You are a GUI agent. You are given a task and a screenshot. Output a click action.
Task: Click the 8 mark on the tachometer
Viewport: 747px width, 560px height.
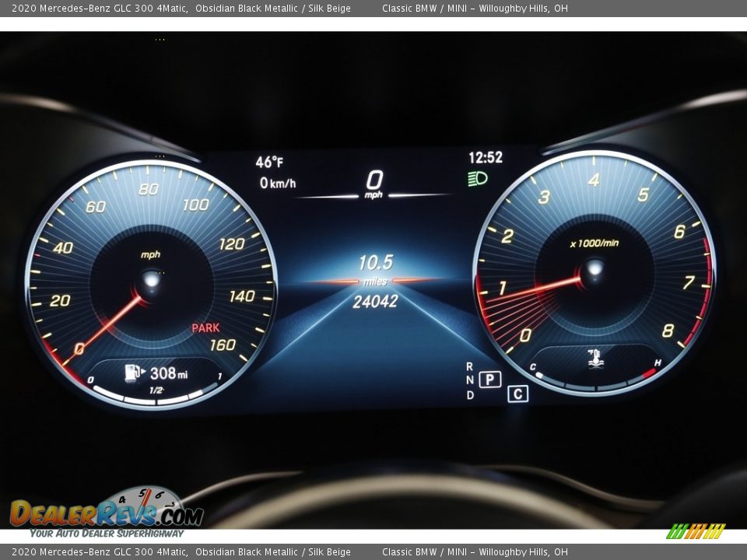click(x=668, y=331)
